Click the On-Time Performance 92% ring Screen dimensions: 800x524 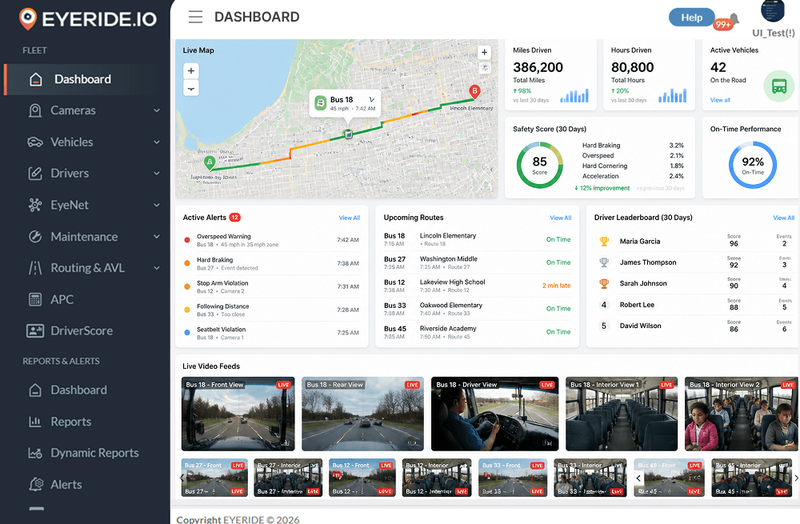(x=753, y=164)
